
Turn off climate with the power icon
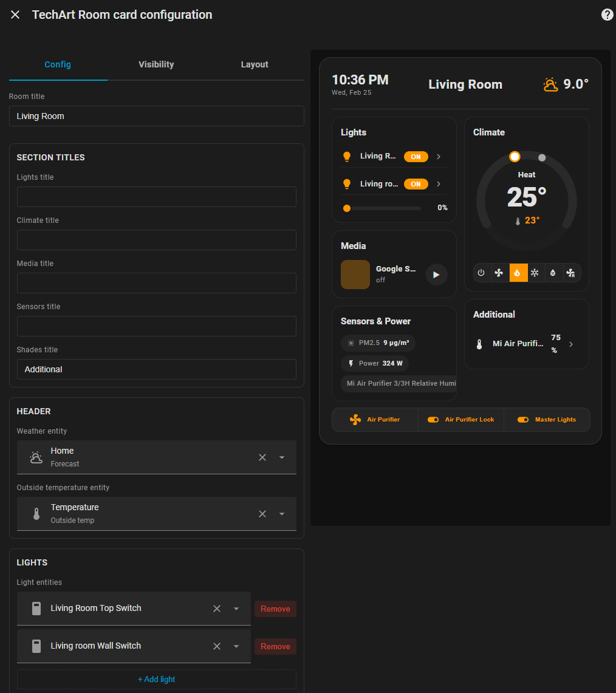(x=481, y=273)
